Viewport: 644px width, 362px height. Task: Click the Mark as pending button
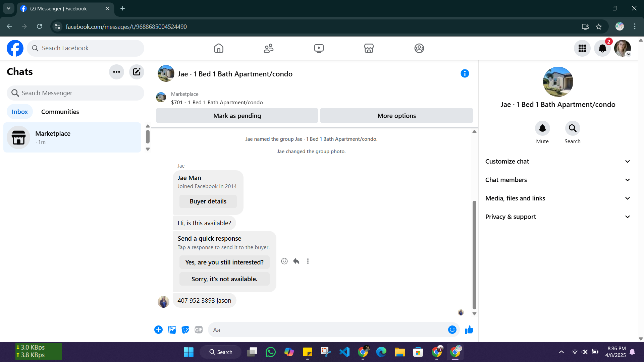pos(237,116)
